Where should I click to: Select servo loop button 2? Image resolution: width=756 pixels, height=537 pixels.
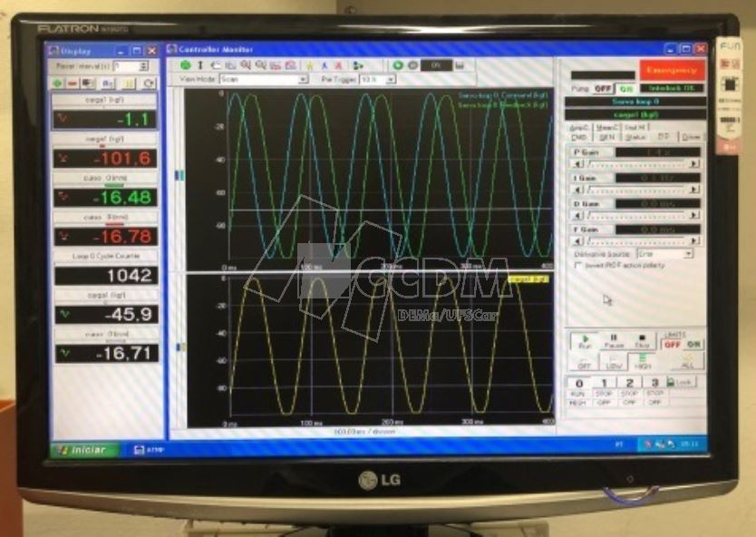pyautogui.click(x=629, y=383)
